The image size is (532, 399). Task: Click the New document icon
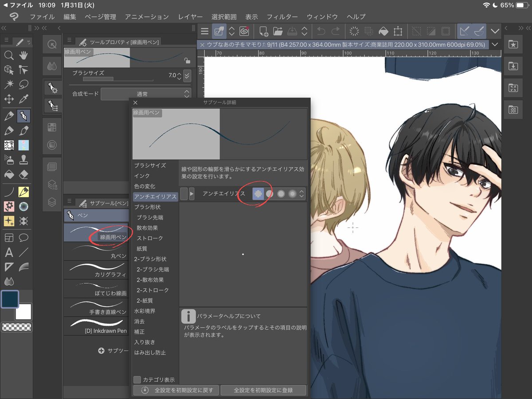(x=263, y=31)
